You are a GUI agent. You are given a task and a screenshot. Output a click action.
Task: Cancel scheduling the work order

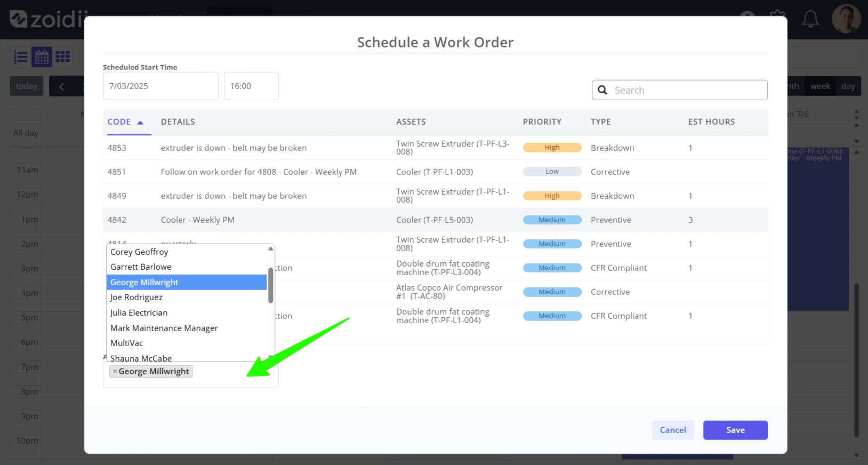(673, 430)
